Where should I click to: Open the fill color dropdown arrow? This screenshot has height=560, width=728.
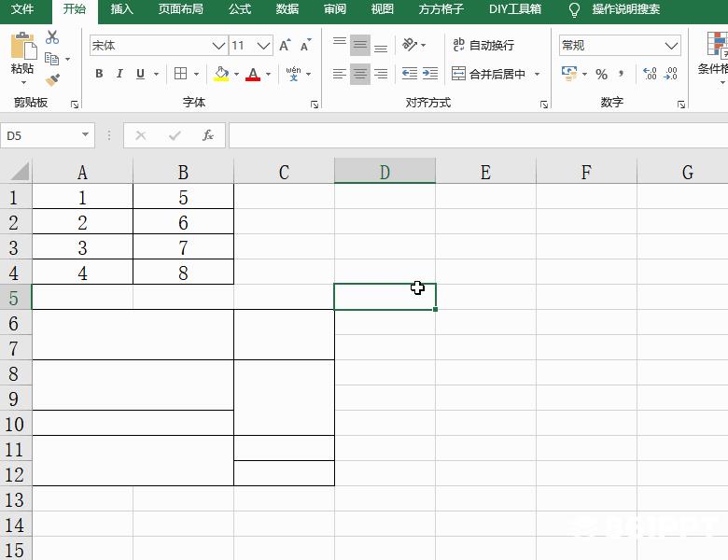(236, 74)
